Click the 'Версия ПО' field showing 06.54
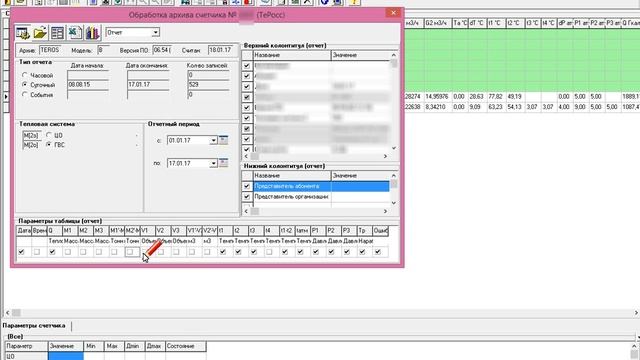The image size is (640, 360). (162, 50)
